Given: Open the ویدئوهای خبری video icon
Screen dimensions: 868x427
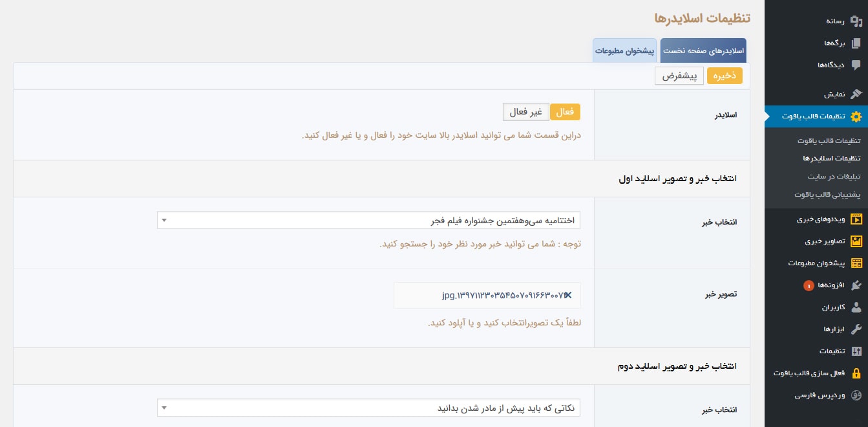Looking at the screenshot, I should tap(856, 219).
